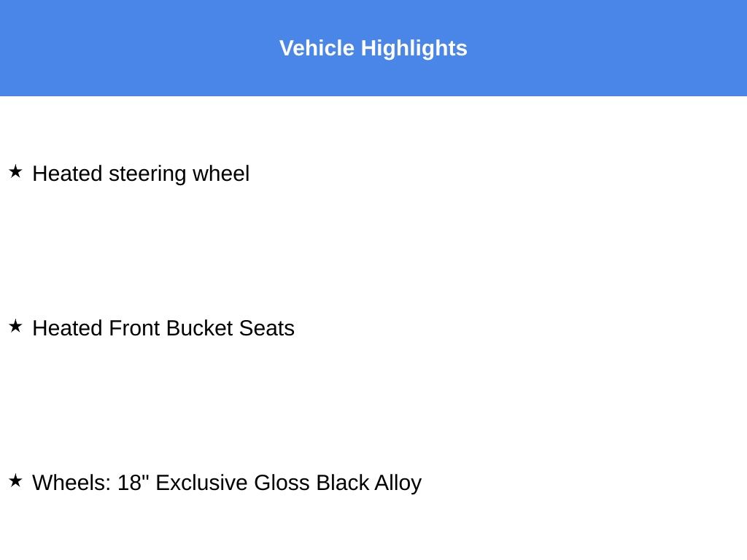
Task: Open the Heated Front Bucket Seats highlight
Action: (163, 328)
